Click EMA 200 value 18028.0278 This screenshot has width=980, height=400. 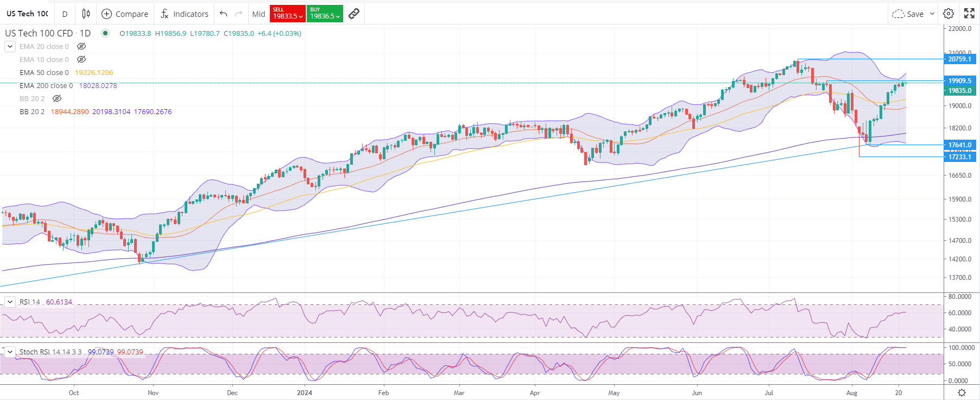point(98,85)
